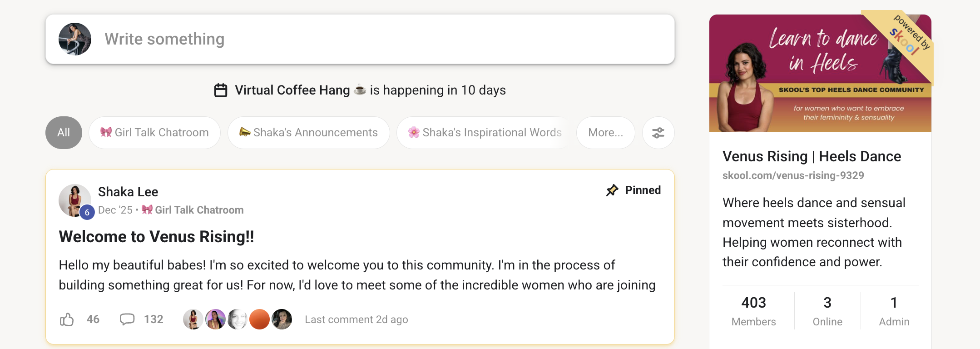View the 3 Online members
The width and height of the screenshot is (980, 349).
(827, 311)
